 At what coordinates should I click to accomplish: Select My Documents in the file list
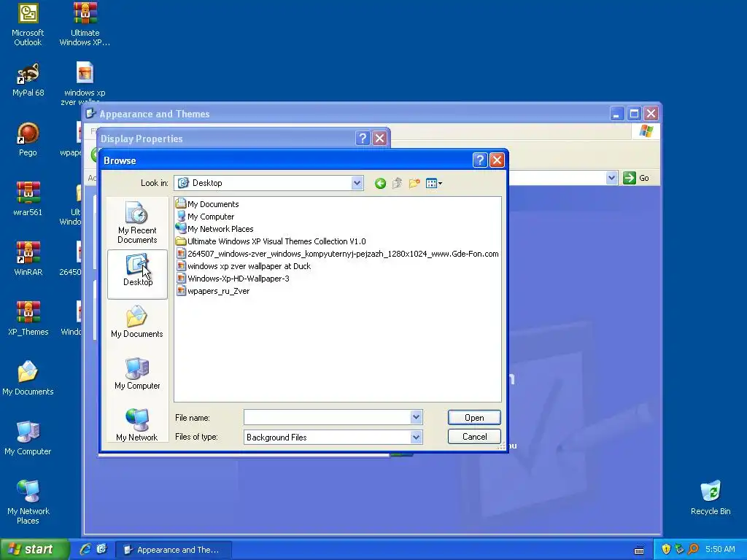pyautogui.click(x=207, y=204)
